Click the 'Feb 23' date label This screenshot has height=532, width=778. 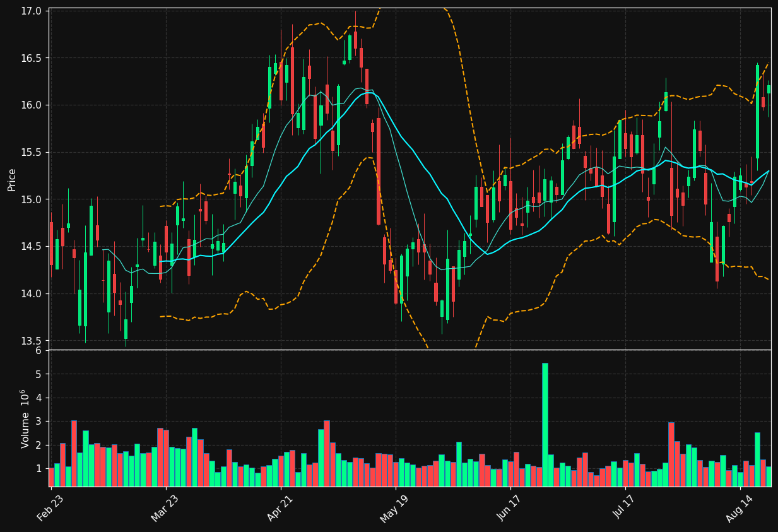pyautogui.click(x=50, y=509)
